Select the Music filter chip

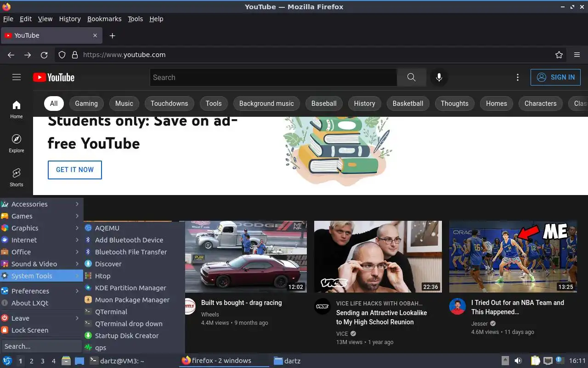pos(124,103)
